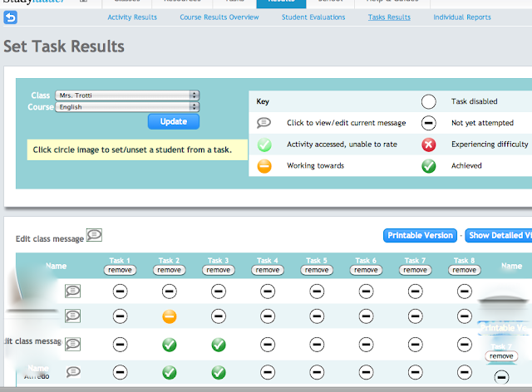Click green Achieved check, third row Task 2
Screen dimensions: 532x392
tap(170, 345)
